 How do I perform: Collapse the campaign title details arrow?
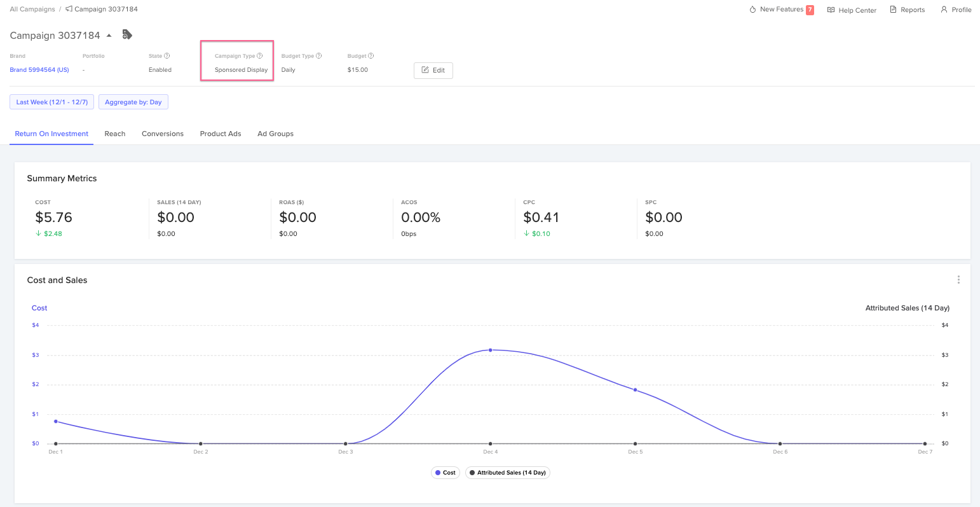[109, 36]
